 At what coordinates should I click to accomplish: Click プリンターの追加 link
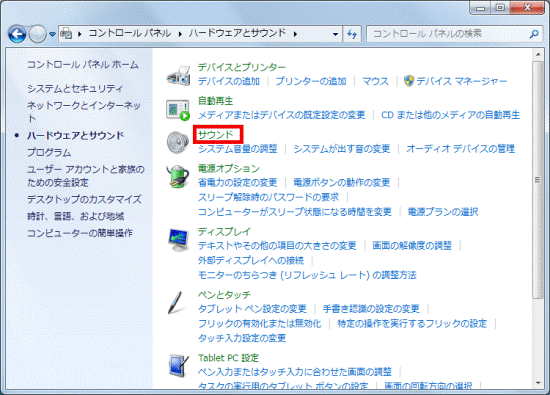point(311,81)
